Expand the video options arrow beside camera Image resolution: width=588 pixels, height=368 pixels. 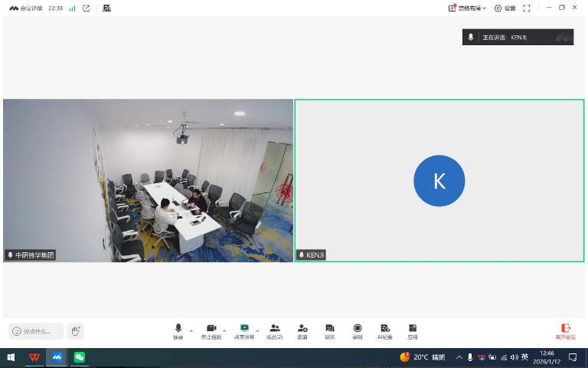click(224, 331)
